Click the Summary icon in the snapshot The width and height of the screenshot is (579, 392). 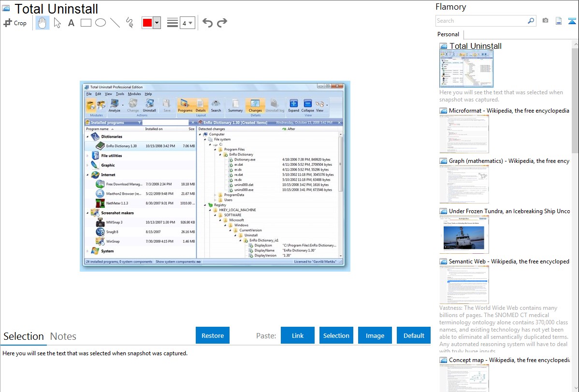235,105
